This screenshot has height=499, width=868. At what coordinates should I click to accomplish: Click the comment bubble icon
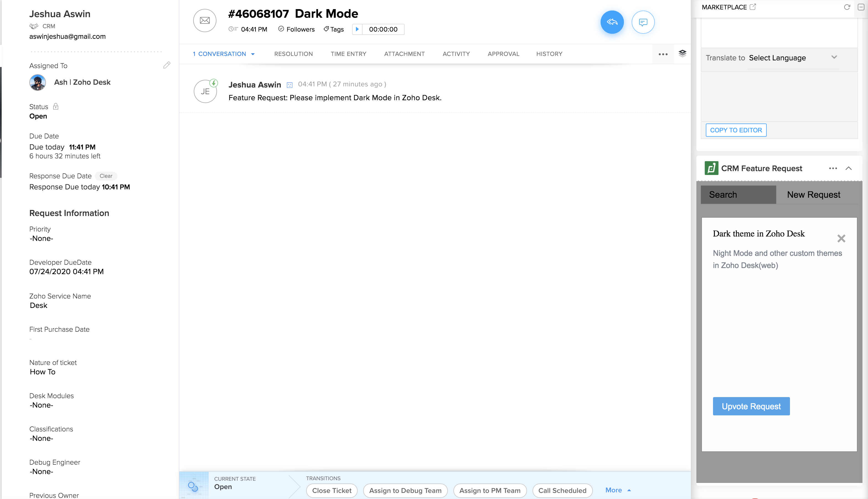[x=643, y=22]
